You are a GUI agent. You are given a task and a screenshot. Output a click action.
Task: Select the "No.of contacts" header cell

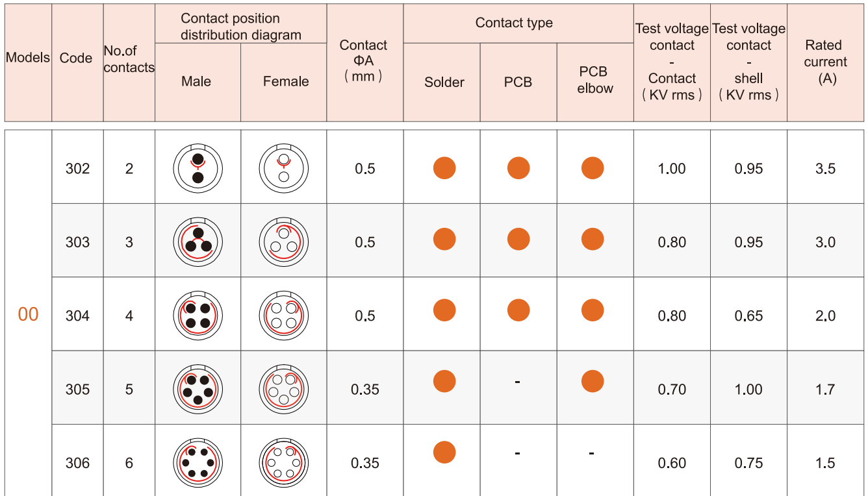point(129,59)
